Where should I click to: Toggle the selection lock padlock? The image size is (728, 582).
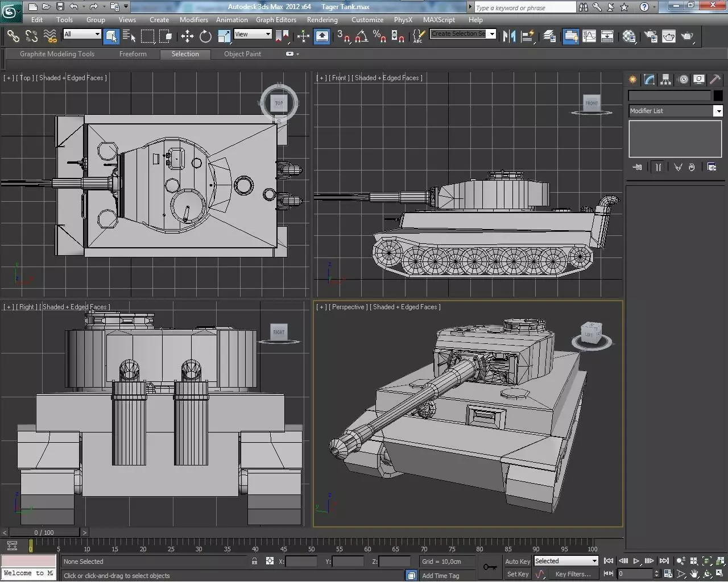254,561
